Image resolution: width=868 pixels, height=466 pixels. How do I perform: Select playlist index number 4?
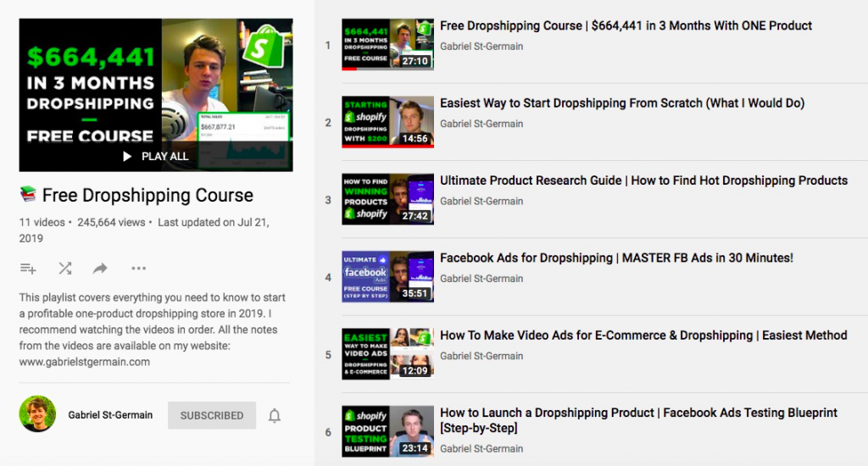328,278
